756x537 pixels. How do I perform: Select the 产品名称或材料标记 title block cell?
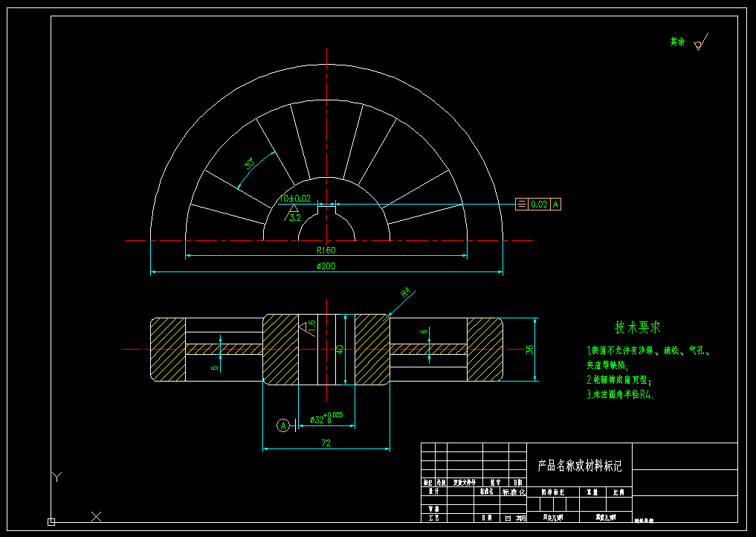[x=578, y=463]
